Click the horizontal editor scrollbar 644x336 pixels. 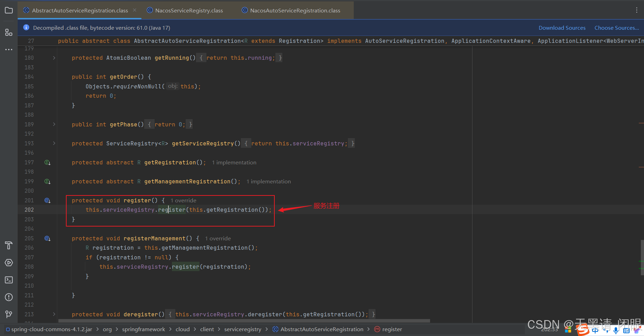[244, 321]
